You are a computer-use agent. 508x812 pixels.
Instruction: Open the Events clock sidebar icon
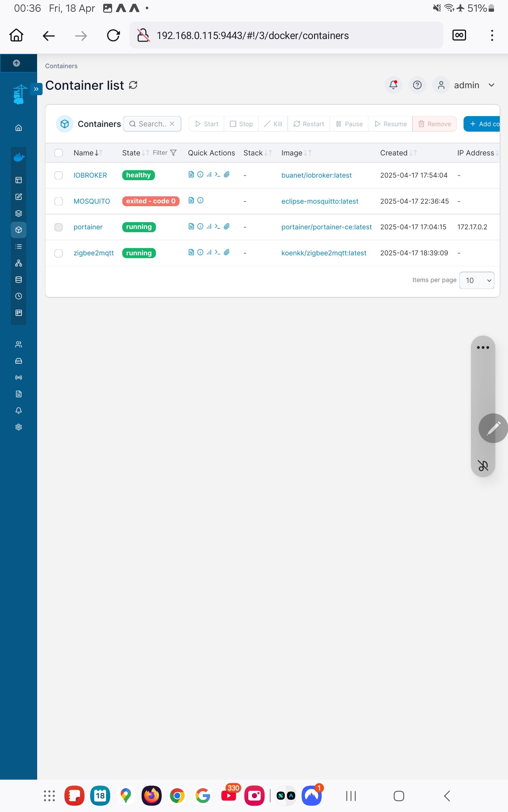point(18,296)
